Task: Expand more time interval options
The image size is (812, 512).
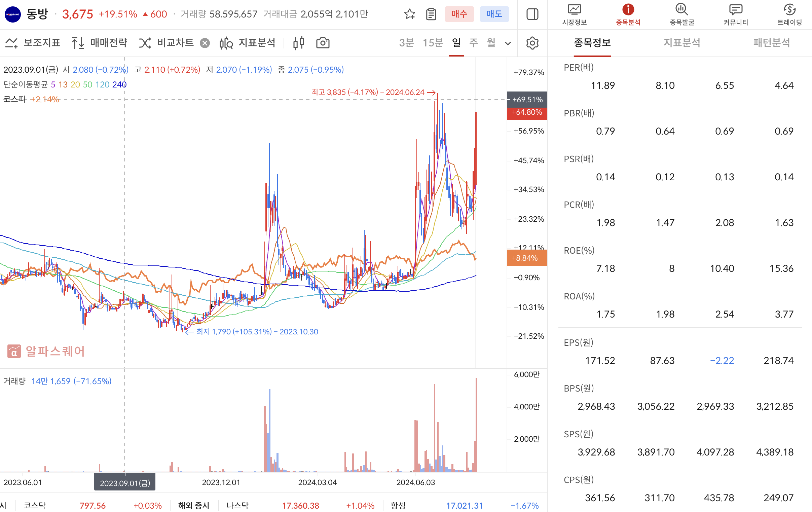Action: 508,43
